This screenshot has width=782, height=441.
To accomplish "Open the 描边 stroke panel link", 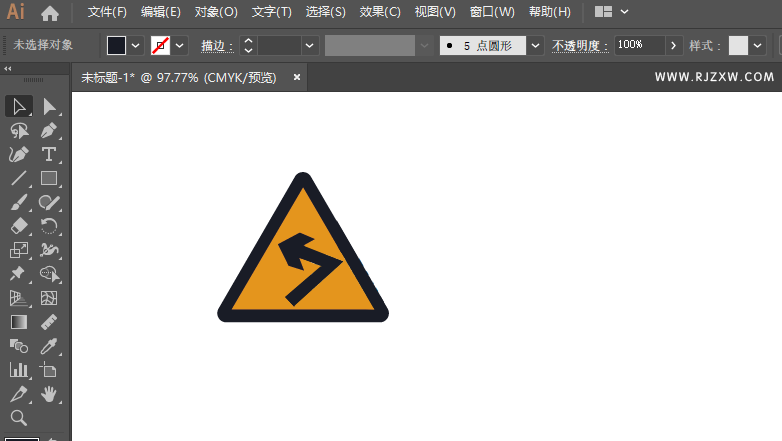I will 217,46.
